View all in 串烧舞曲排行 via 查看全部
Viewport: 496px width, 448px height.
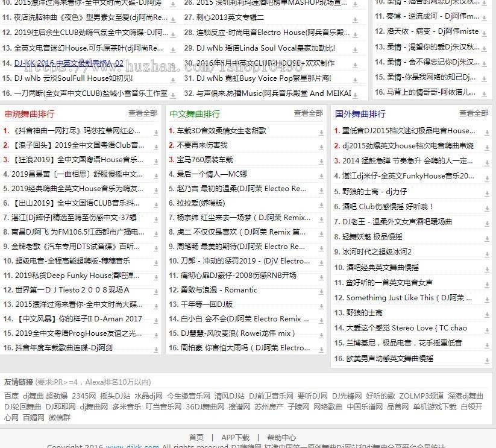(x=143, y=113)
